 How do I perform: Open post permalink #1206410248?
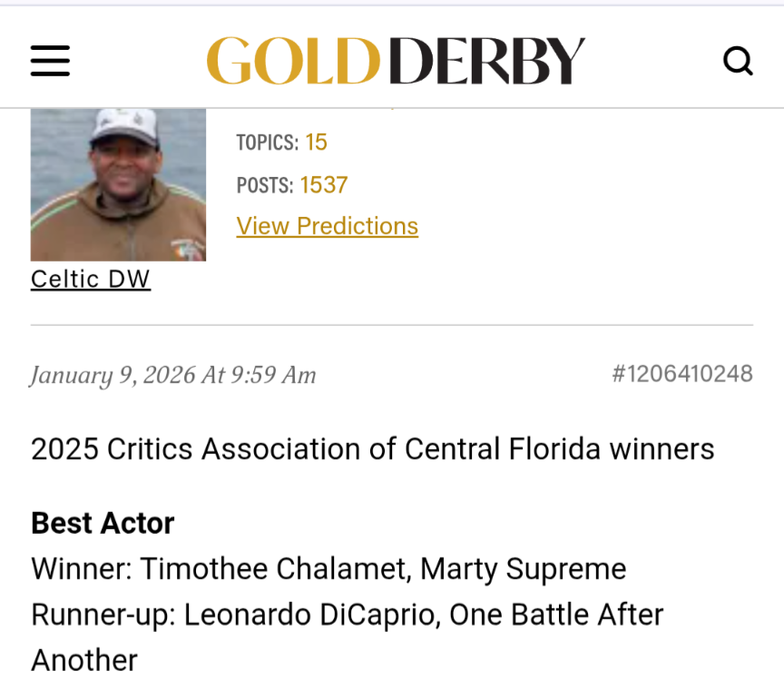(x=681, y=374)
